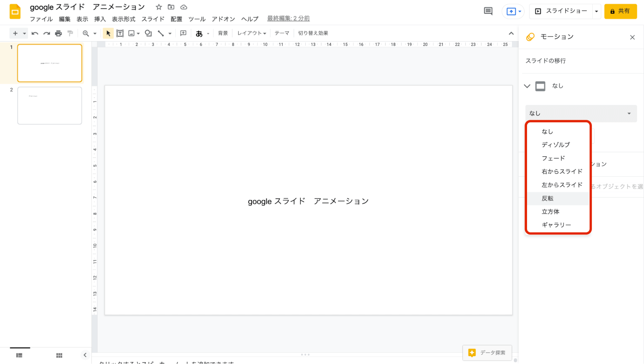Open the スライド menu
Image resolution: width=644 pixels, height=364 pixels.
click(153, 19)
